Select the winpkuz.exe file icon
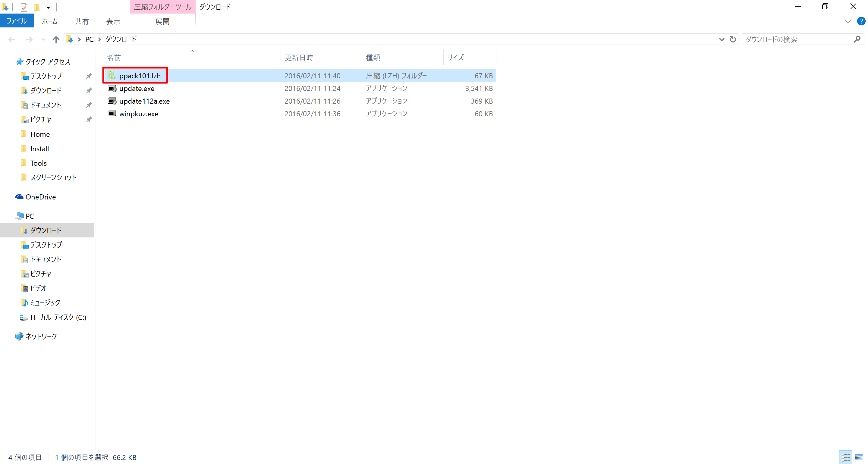Viewport: 868px width, 464px height. pos(112,114)
